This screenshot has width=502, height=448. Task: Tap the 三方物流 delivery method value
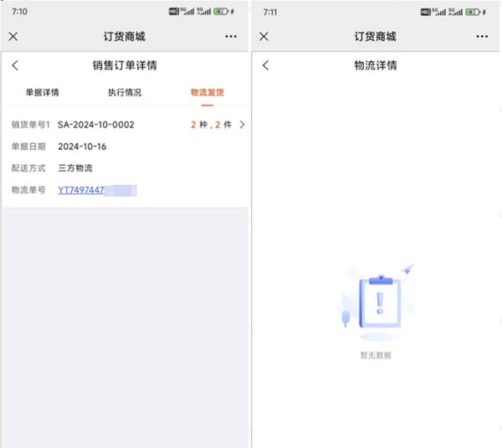(x=75, y=168)
